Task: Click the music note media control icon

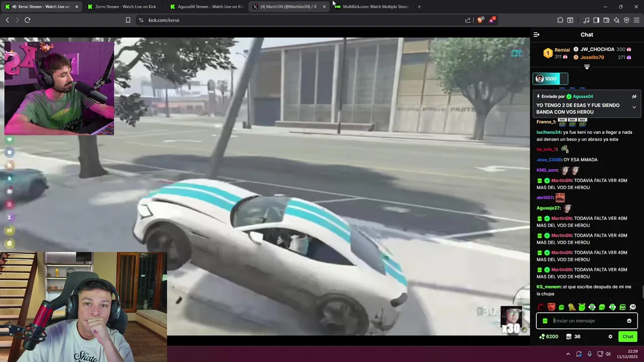Action: [x=586, y=20]
